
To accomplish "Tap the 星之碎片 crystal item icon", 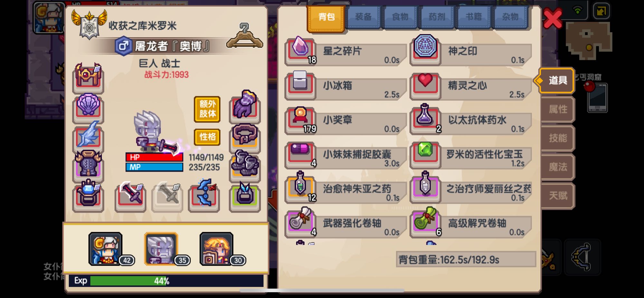I will tap(300, 50).
